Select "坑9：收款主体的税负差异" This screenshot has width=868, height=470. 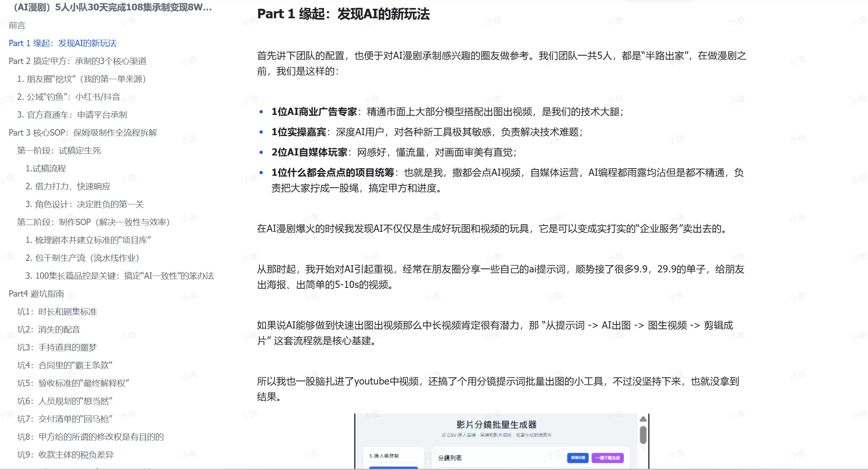[x=66, y=454]
